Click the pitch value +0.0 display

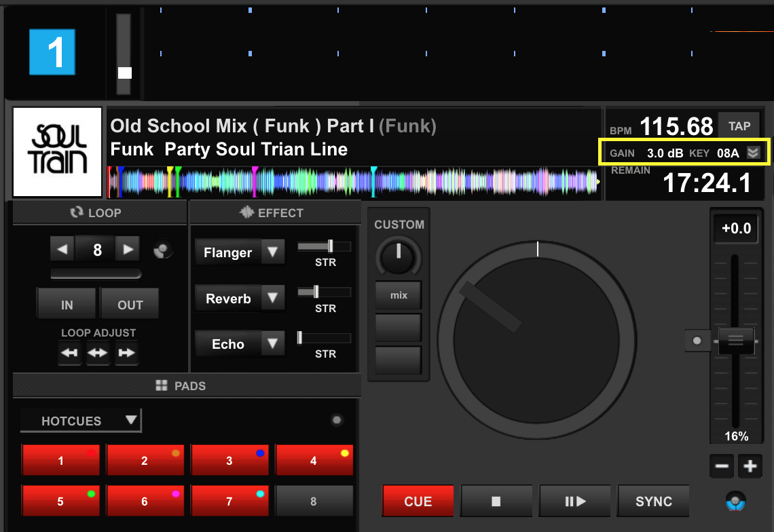736,229
